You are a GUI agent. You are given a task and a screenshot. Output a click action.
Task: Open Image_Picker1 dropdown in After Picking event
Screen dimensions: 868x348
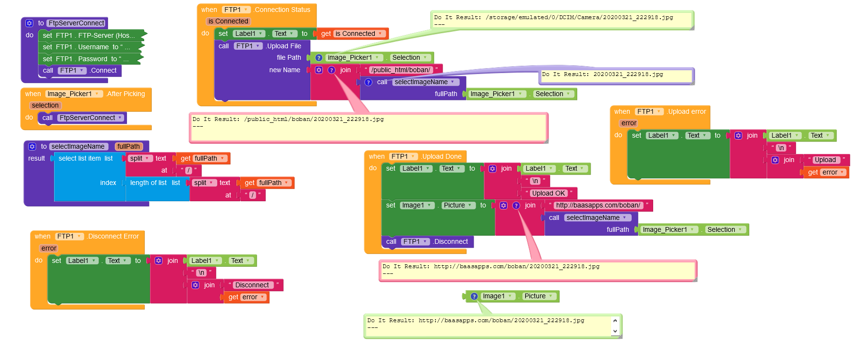tap(74, 94)
